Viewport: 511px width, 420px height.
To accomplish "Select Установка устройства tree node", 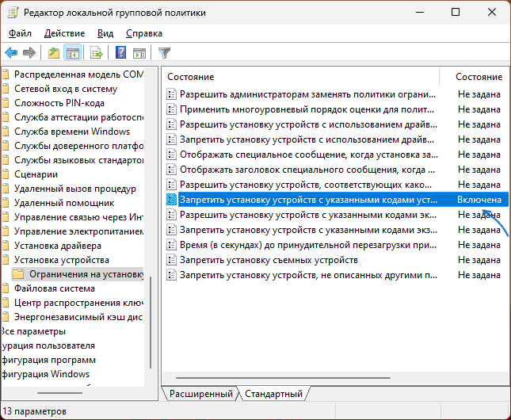I will [62, 260].
